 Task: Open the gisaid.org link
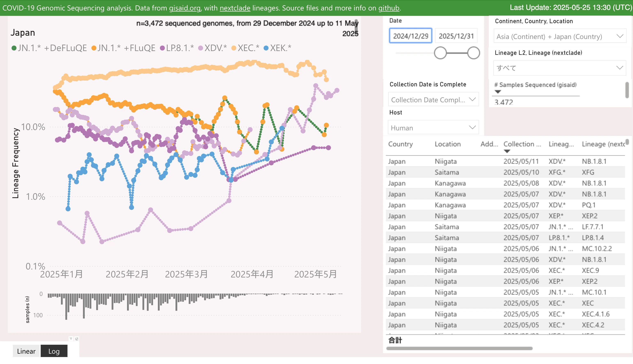tap(185, 8)
